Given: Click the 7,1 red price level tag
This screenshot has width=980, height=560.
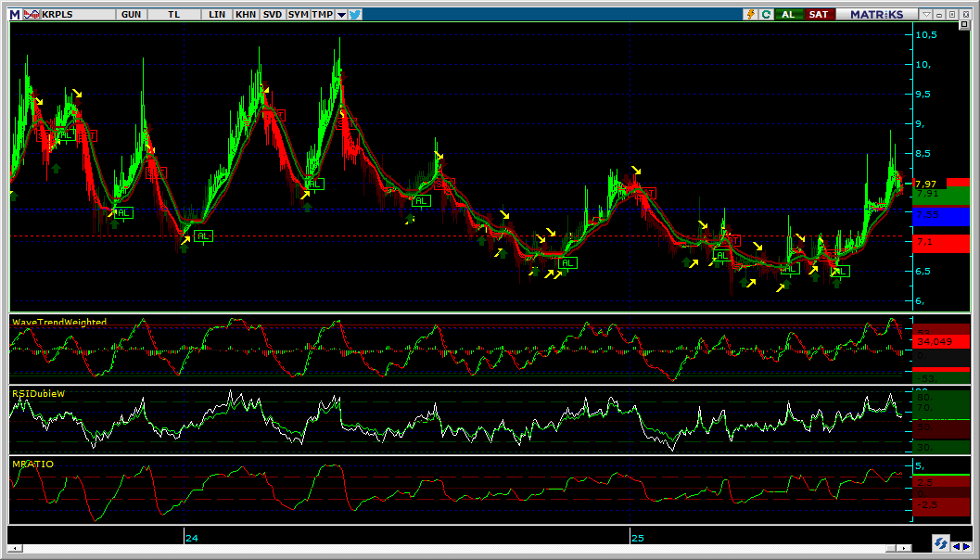Looking at the screenshot, I should [x=941, y=243].
